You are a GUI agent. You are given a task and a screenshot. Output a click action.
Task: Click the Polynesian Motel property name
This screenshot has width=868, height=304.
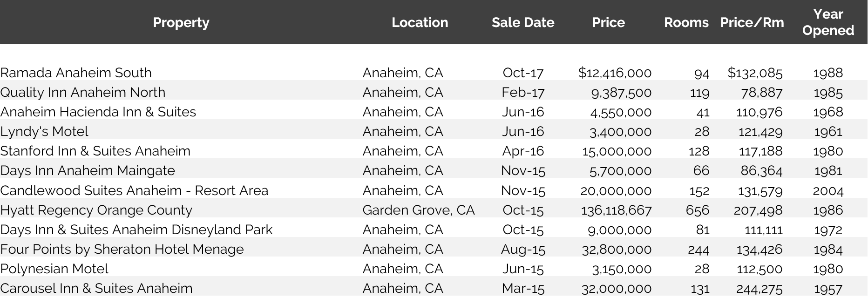click(x=54, y=269)
